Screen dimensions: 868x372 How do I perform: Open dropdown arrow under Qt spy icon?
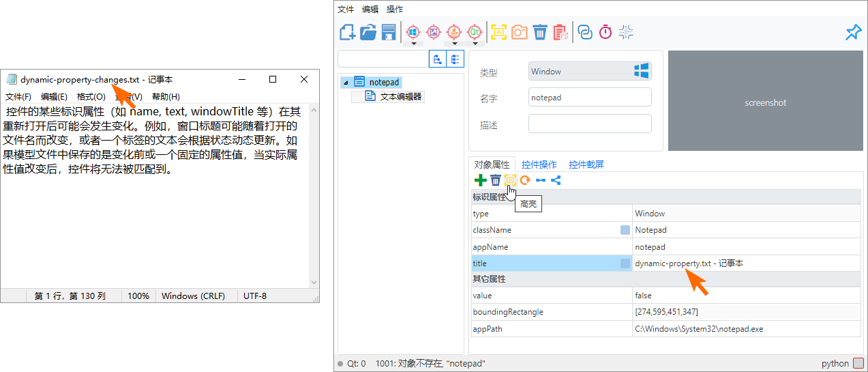[x=475, y=44]
